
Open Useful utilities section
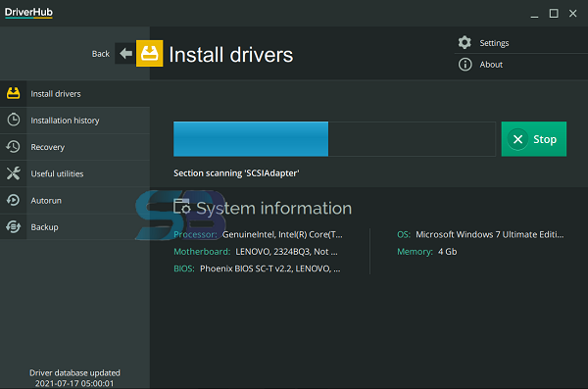coord(75,173)
